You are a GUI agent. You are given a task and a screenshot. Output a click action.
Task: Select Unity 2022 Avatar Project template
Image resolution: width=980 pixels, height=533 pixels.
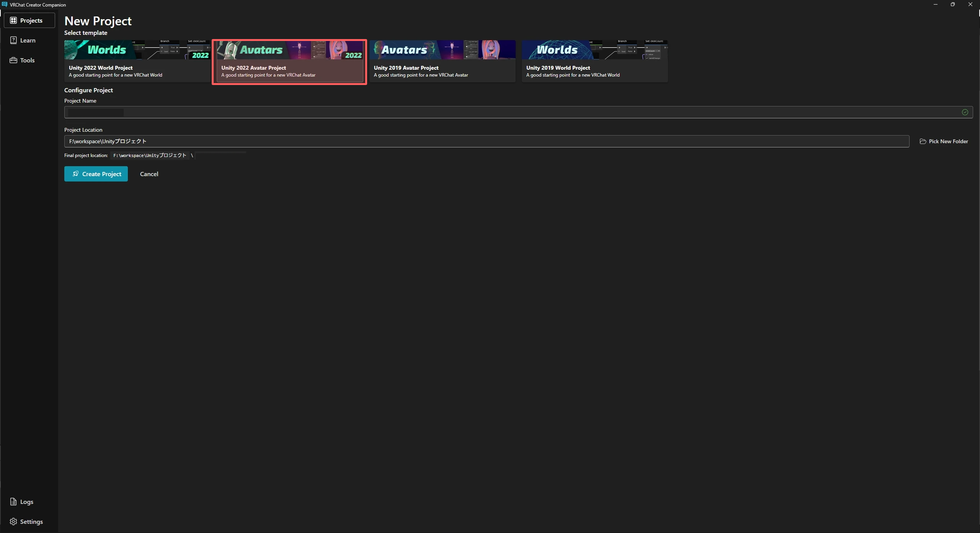(x=289, y=60)
